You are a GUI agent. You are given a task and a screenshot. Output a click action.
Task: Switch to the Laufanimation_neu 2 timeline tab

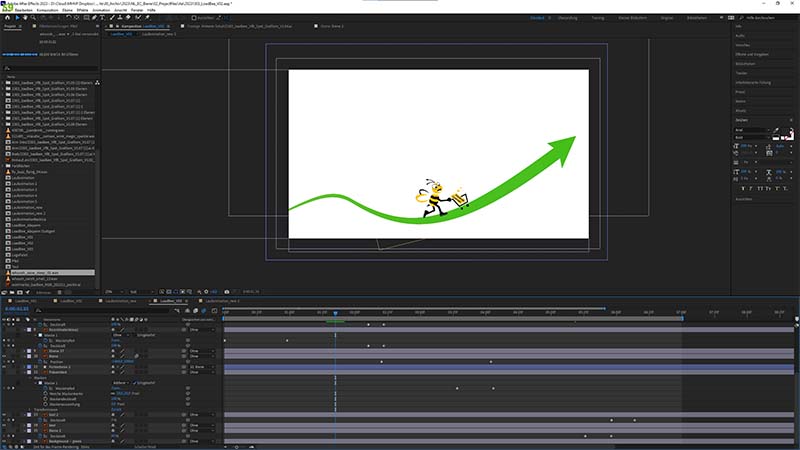222,301
